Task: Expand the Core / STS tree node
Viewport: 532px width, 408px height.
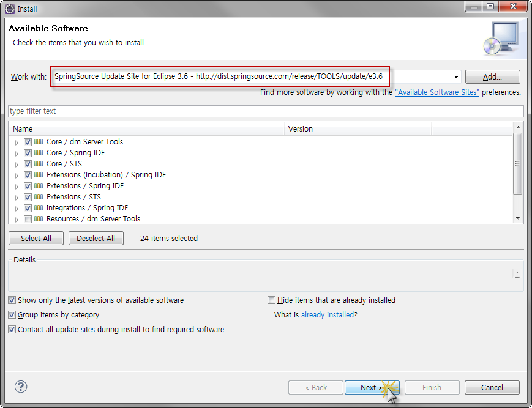Action: point(17,165)
